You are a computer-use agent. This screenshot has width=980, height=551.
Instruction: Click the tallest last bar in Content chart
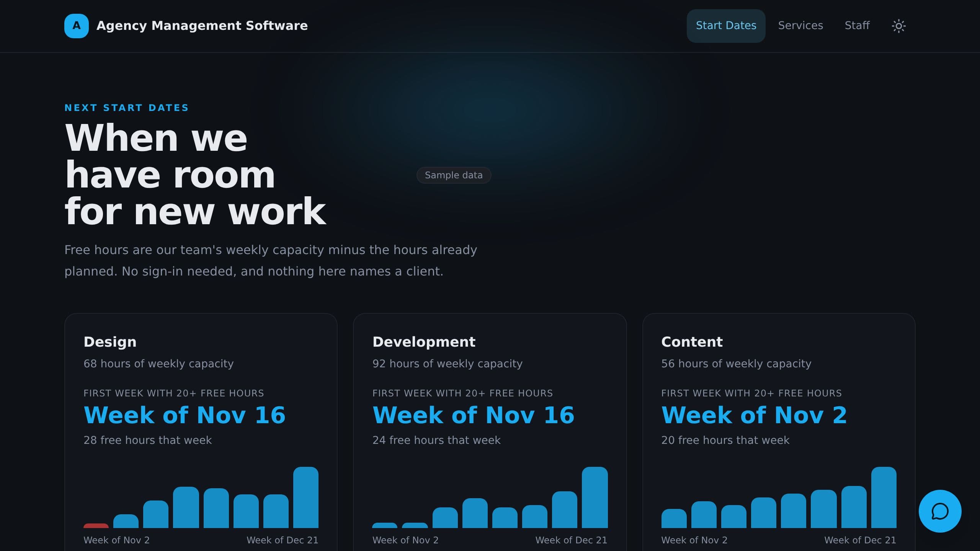[884, 497]
